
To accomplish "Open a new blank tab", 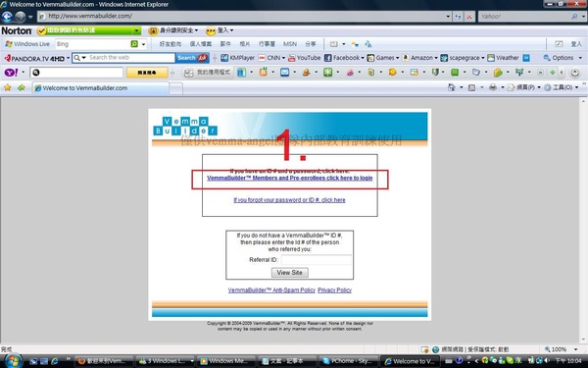I will click(175, 88).
